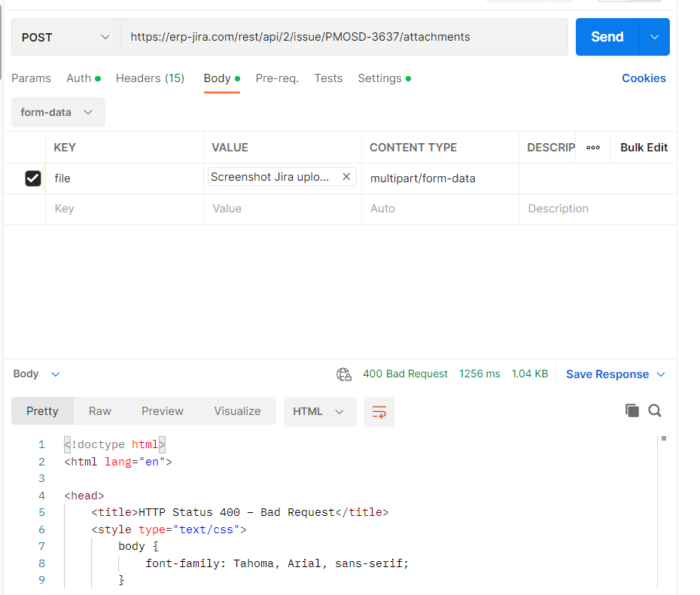Click the response scrollbar thumb

coord(664,438)
